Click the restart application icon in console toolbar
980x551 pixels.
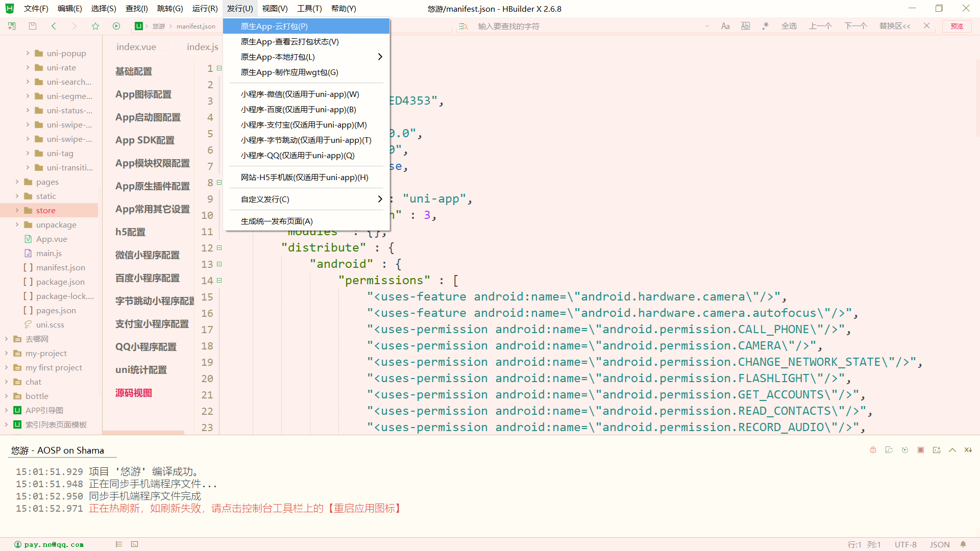click(905, 450)
